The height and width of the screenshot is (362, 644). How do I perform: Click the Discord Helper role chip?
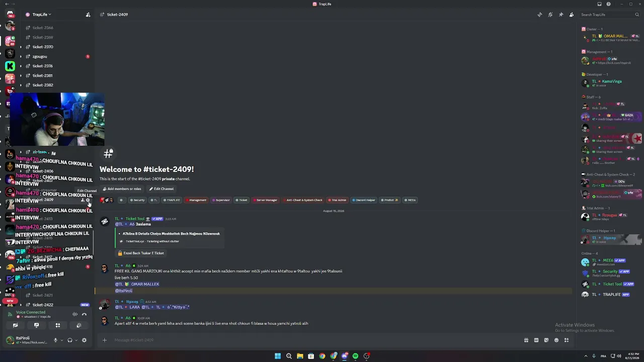point(364,200)
